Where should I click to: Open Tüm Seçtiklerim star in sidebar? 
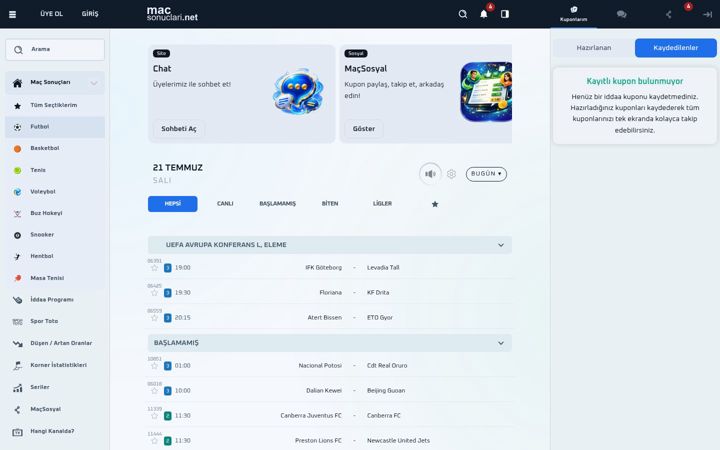55,106
